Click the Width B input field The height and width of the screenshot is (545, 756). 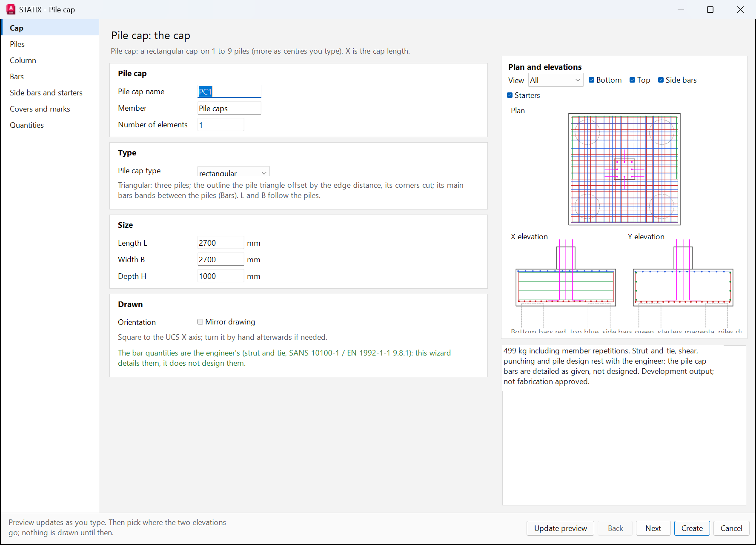tap(220, 259)
